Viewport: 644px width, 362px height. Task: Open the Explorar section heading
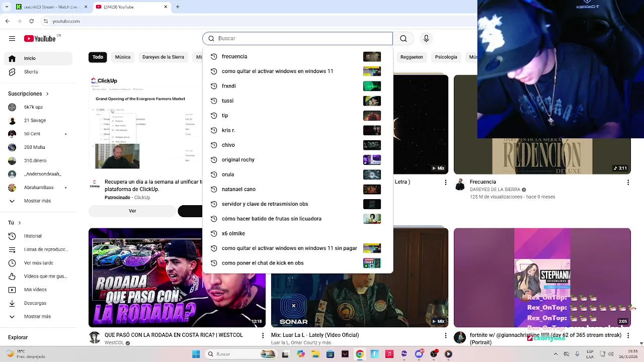click(18, 337)
